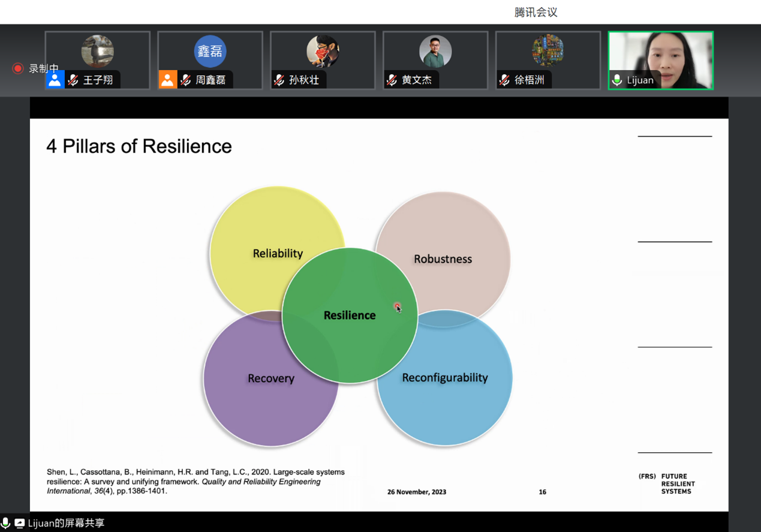Click the 'Lijuan的屏幕共享' label
This screenshot has width=761, height=532.
tap(66, 523)
